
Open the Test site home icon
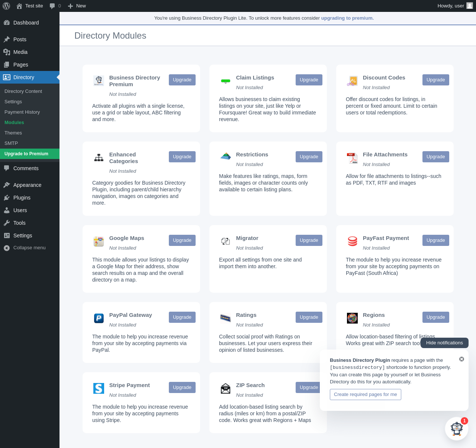click(19, 6)
